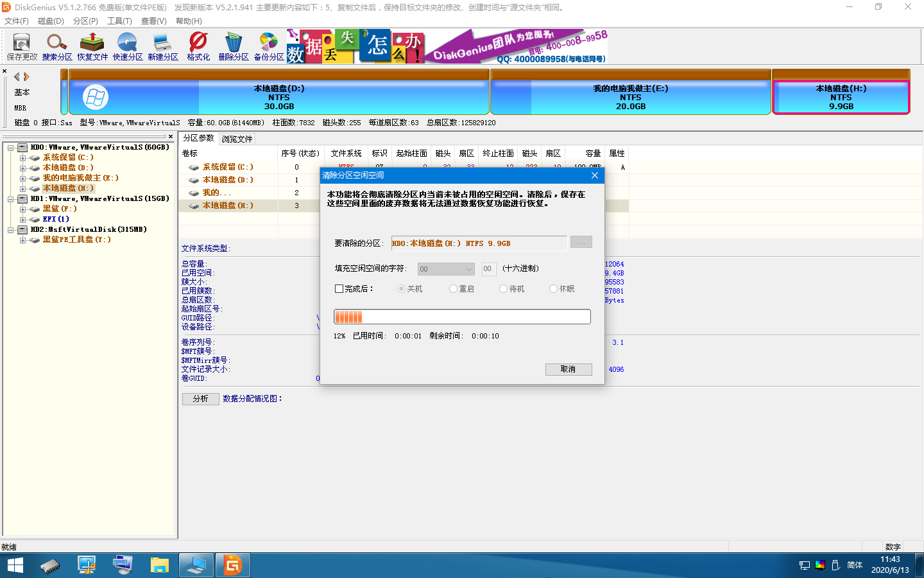Launch the 恢复文件 tool
This screenshot has height=578, width=924.
tap(92, 47)
